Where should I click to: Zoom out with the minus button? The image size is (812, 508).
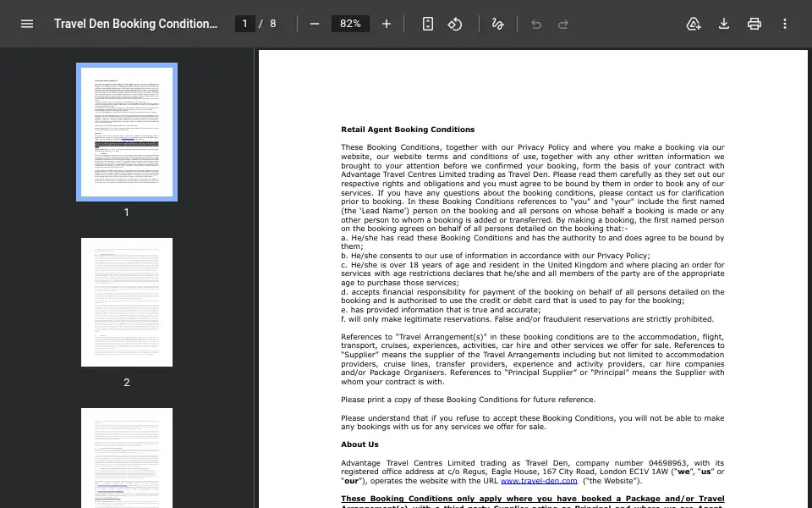pos(315,24)
